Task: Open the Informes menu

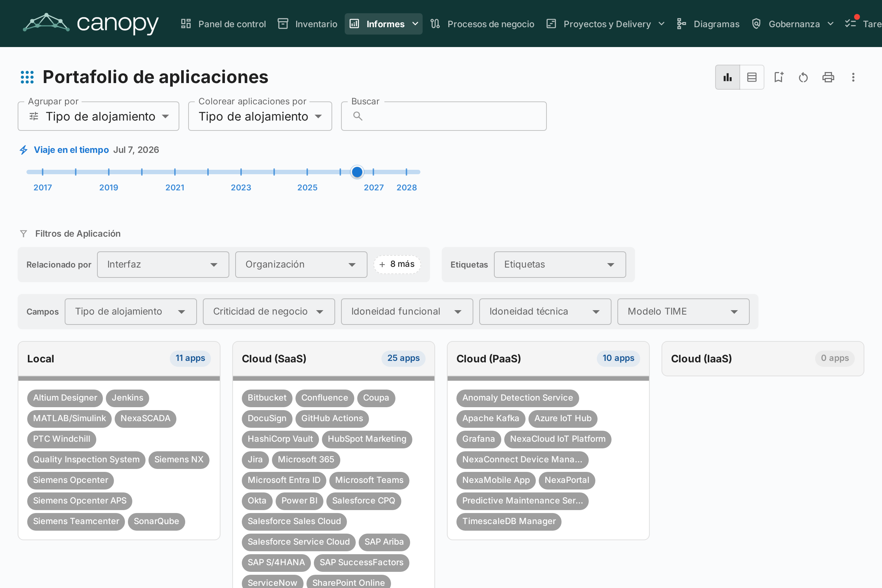Action: tap(384, 24)
